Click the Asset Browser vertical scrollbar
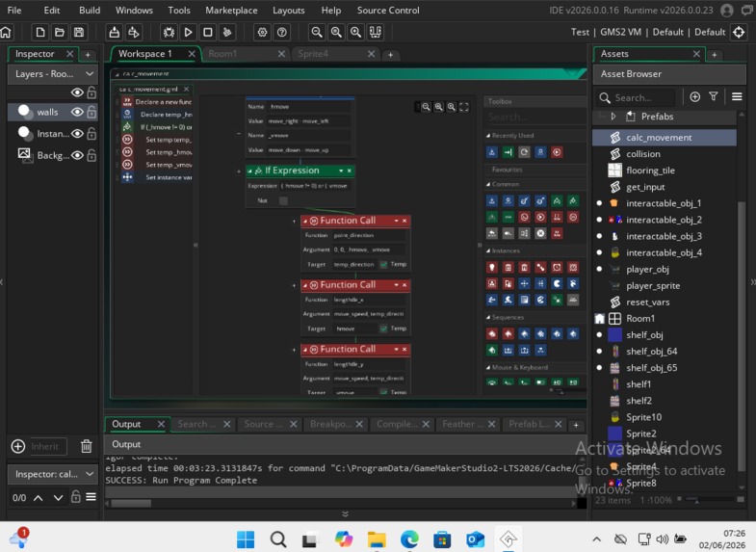756x552 pixels. pyautogui.click(x=741, y=336)
